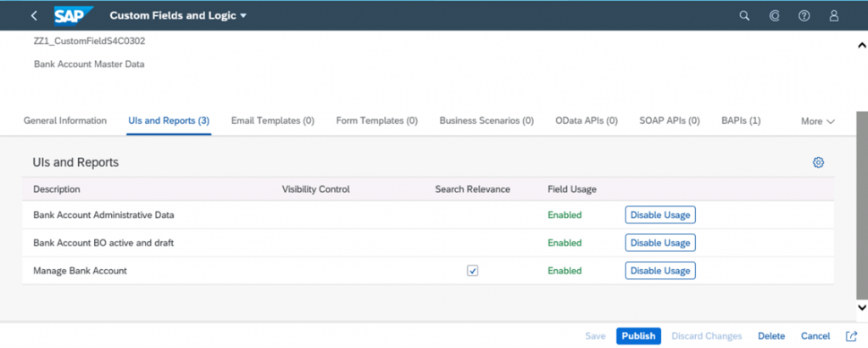The image size is (868, 348).
Task: Click the Description column header
Action: 57,189
